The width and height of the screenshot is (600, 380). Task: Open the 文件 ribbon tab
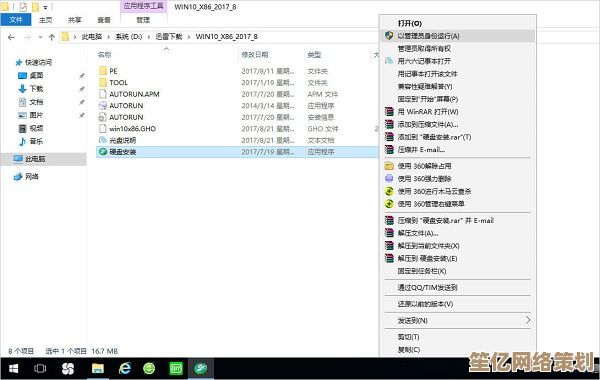(x=16, y=20)
